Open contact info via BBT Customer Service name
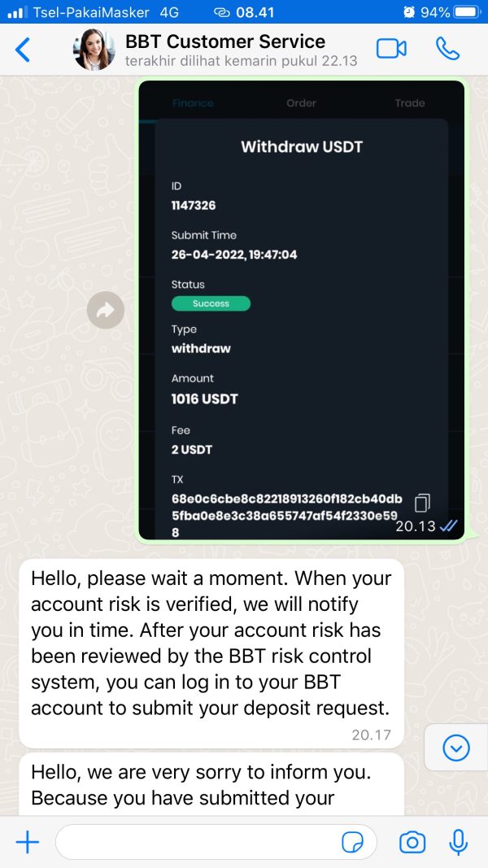 [x=225, y=41]
